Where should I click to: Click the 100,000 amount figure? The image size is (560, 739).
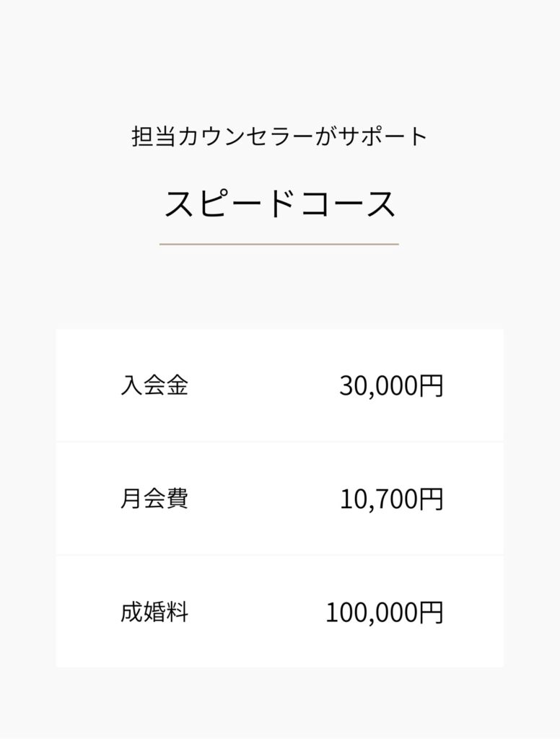click(x=372, y=612)
